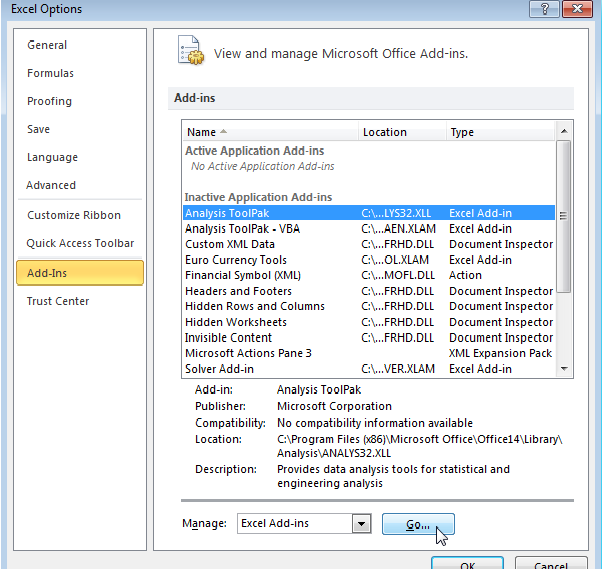Viewport: 602px width, 569px height.
Task: Click the Inactive Application Add-ins heading
Action: point(258,197)
